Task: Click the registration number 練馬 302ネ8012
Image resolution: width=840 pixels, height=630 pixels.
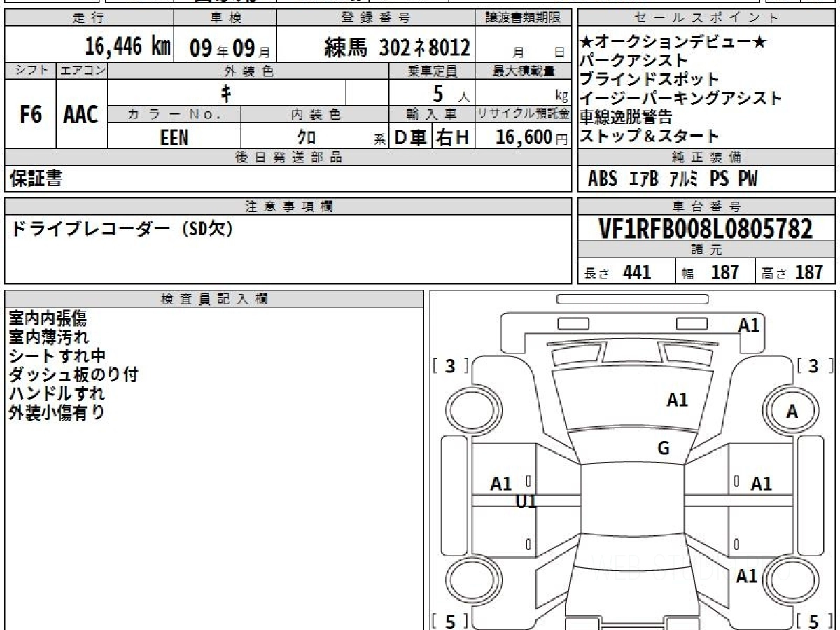Action: click(397, 48)
